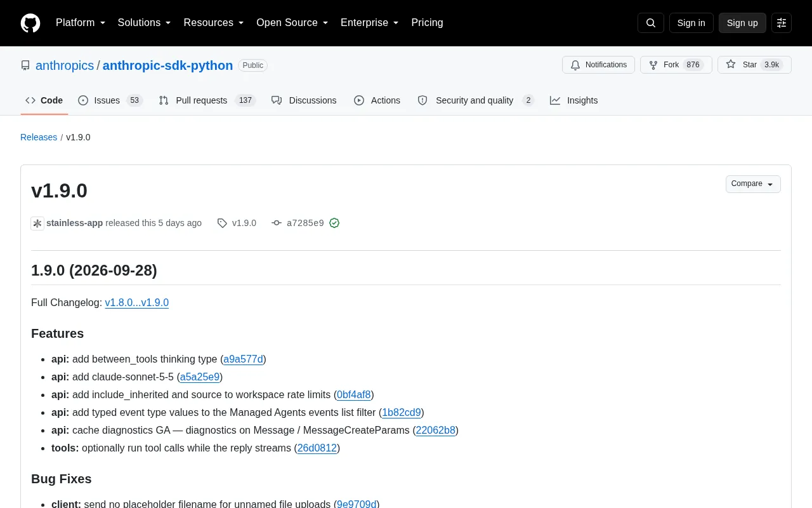Expand the Enterprise menu
This screenshot has width=812, height=508.
[x=370, y=23]
